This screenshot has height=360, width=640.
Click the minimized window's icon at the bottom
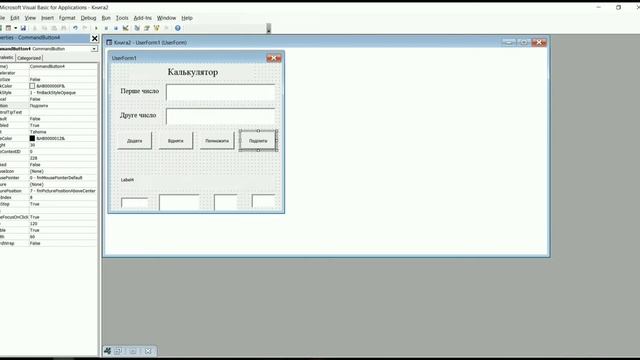pyautogui.click(x=108, y=351)
